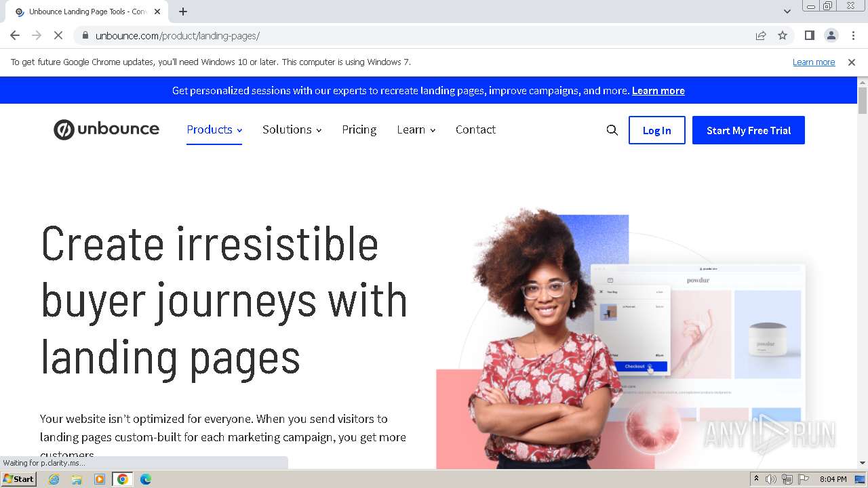868x488 pixels.
Task: Click the headline Create irresistible buyer journeys
Action: coord(224,300)
